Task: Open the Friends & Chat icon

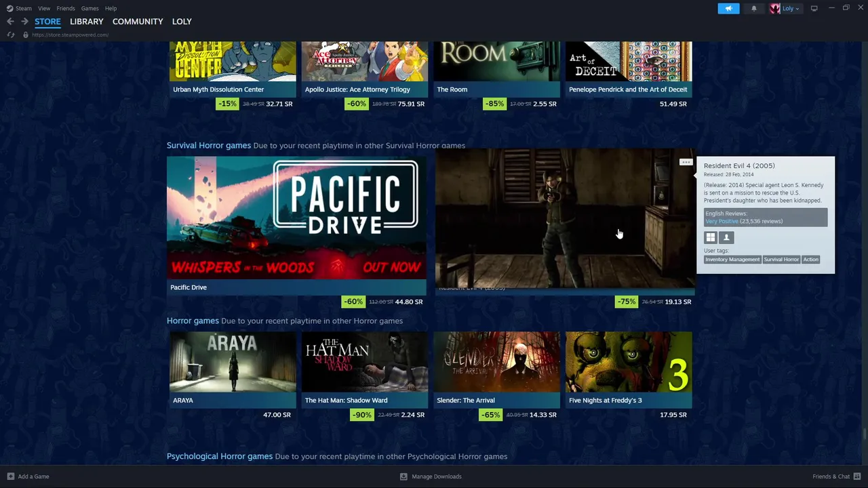Action: 857,476
